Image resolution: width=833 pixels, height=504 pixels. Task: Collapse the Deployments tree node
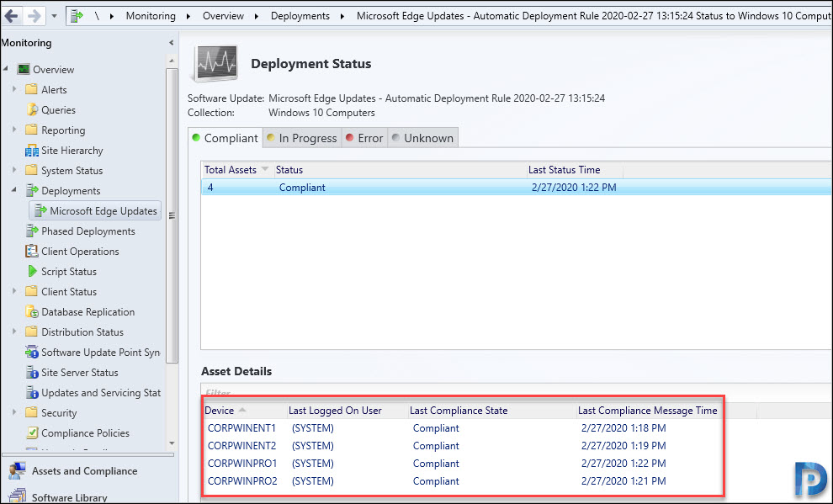pyautogui.click(x=14, y=189)
